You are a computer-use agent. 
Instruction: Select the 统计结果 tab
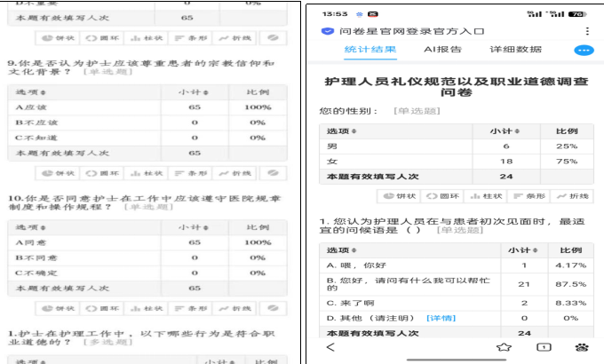pos(370,50)
